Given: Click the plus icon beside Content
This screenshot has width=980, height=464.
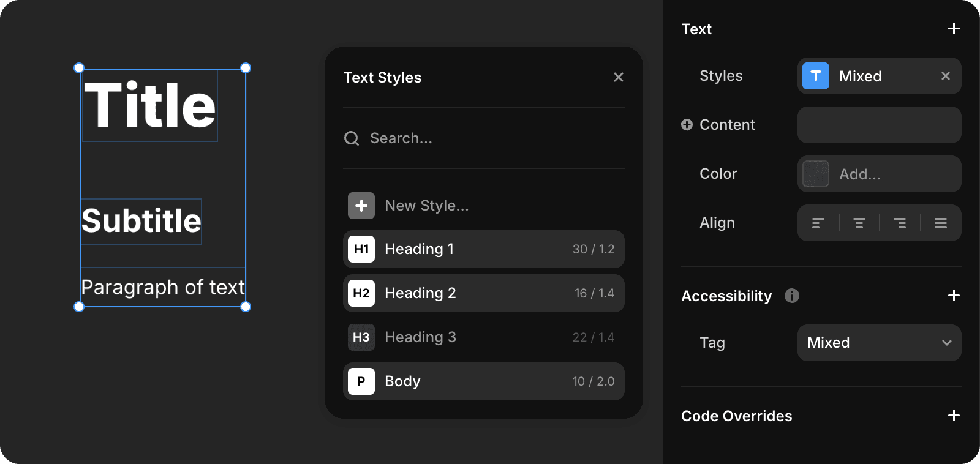Looking at the screenshot, I should (x=687, y=125).
